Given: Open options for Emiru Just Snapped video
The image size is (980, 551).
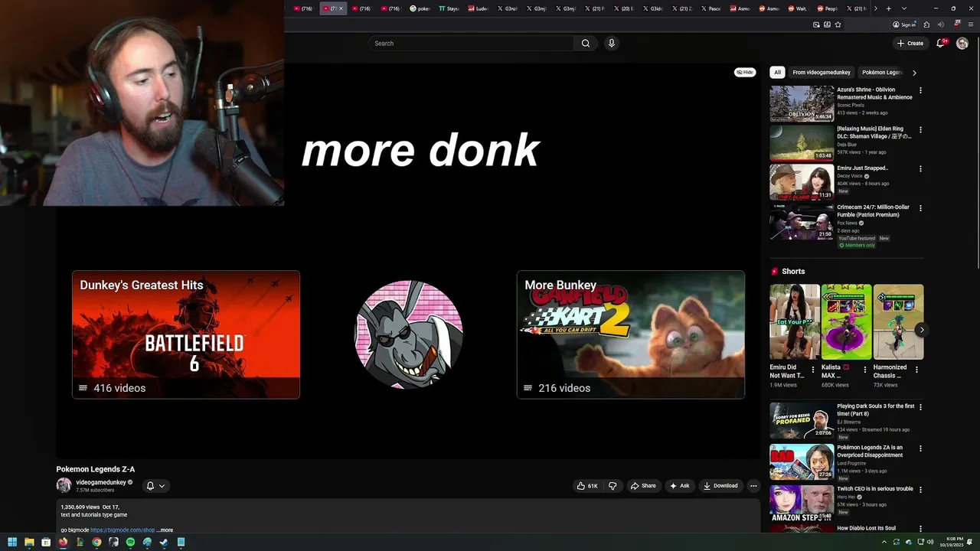Looking at the screenshot, I should (x=920, y=168).
